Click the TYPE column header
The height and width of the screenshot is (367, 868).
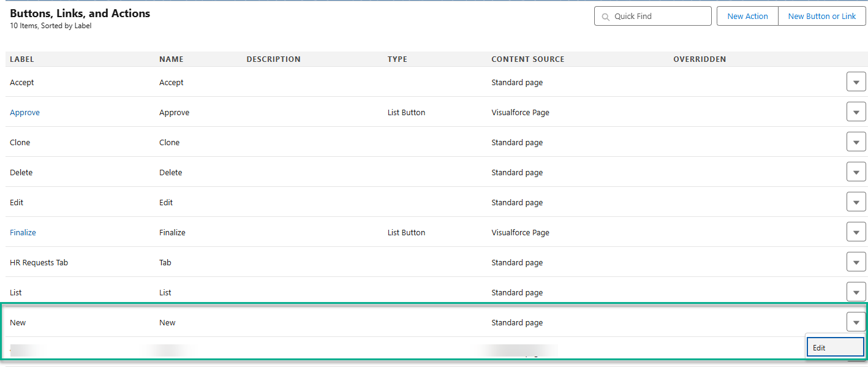click(398, 59)
